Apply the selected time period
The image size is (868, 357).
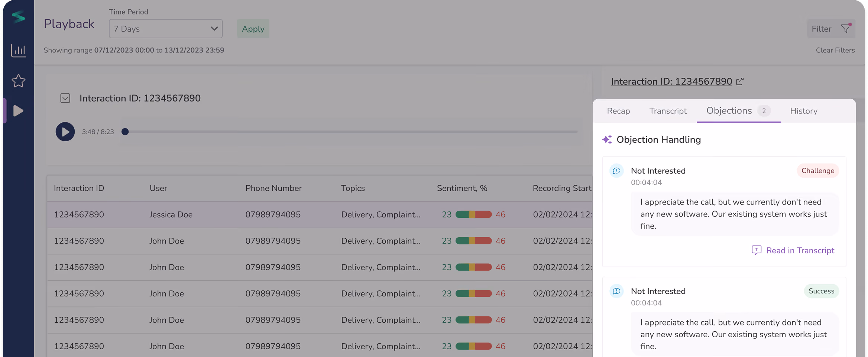tap(253, 29)
